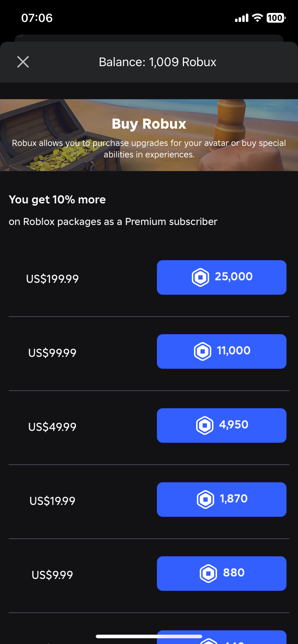
Task: Tap the US$199.99 price label
Action: [53, 279]
